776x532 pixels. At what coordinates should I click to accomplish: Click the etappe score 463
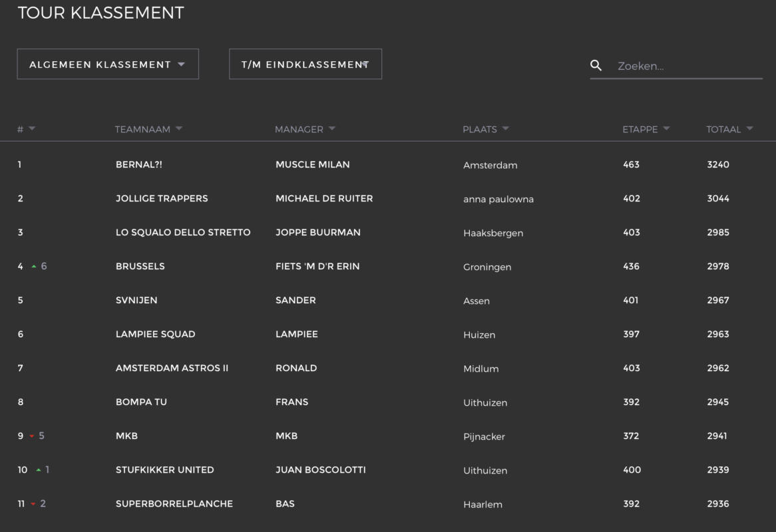[x=631, y=165]
